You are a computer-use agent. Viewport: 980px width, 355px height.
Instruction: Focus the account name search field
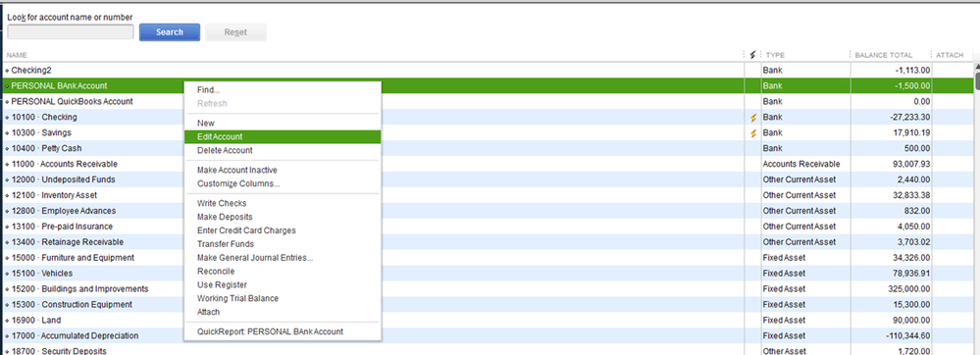pos(70,32)
